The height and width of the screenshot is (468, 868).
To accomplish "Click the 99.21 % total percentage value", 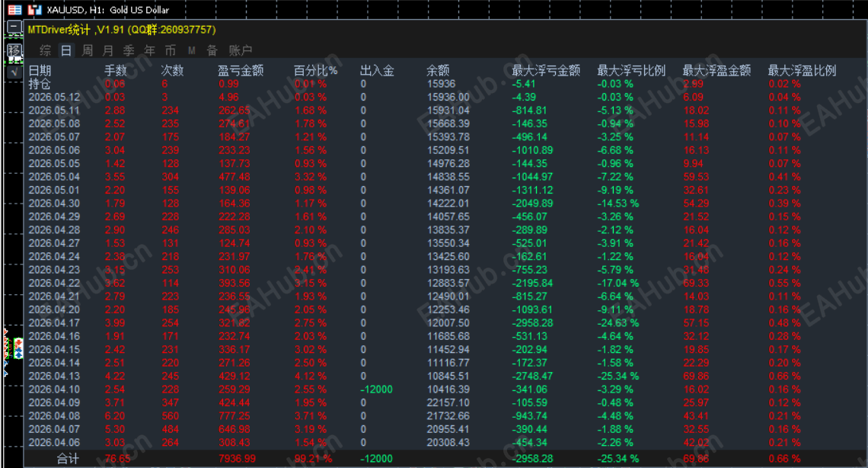I will 314,459.
